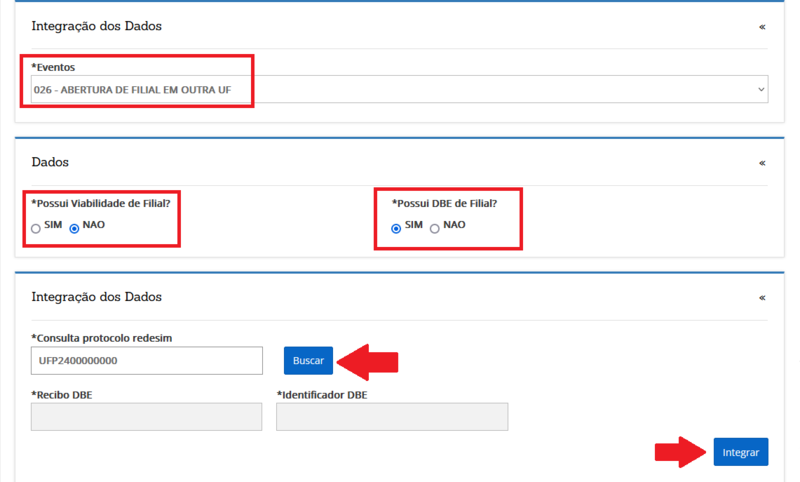Click the top Integração dos Dados heading
The image size is (800, 482).
(96, 26)
